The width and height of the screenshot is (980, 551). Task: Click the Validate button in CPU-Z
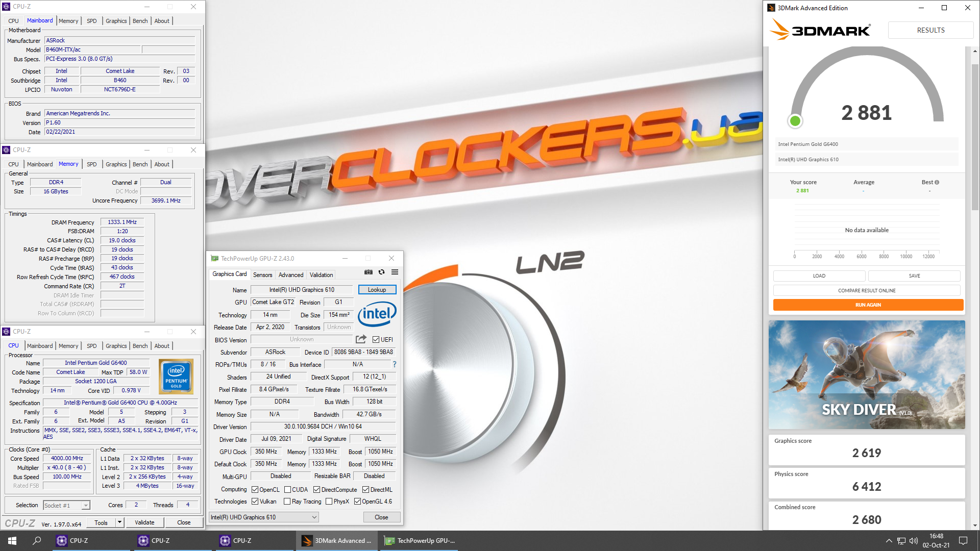[144, 522]
